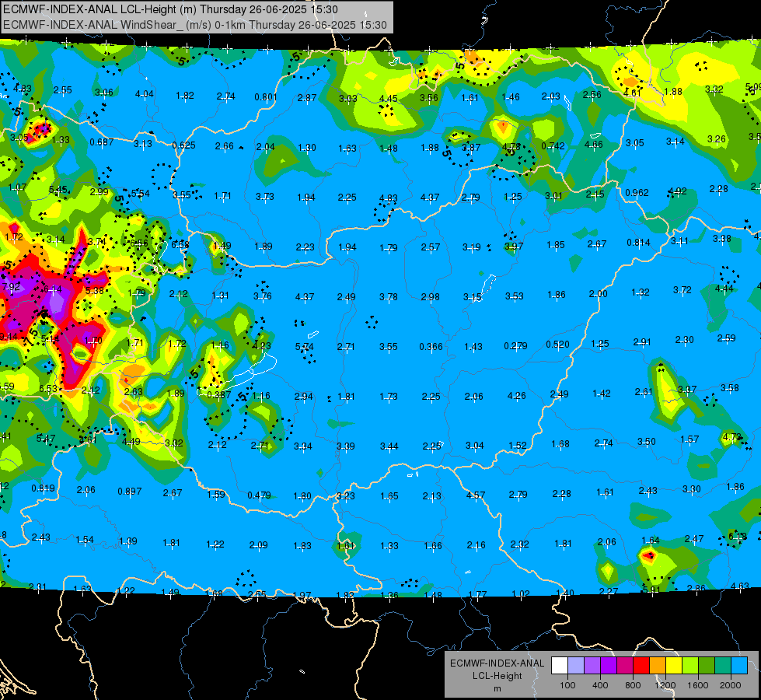The image size is (761, 700).
Task: Click the wind shear value 5.45
Action: pyautogui.click(x=58, y=190)
